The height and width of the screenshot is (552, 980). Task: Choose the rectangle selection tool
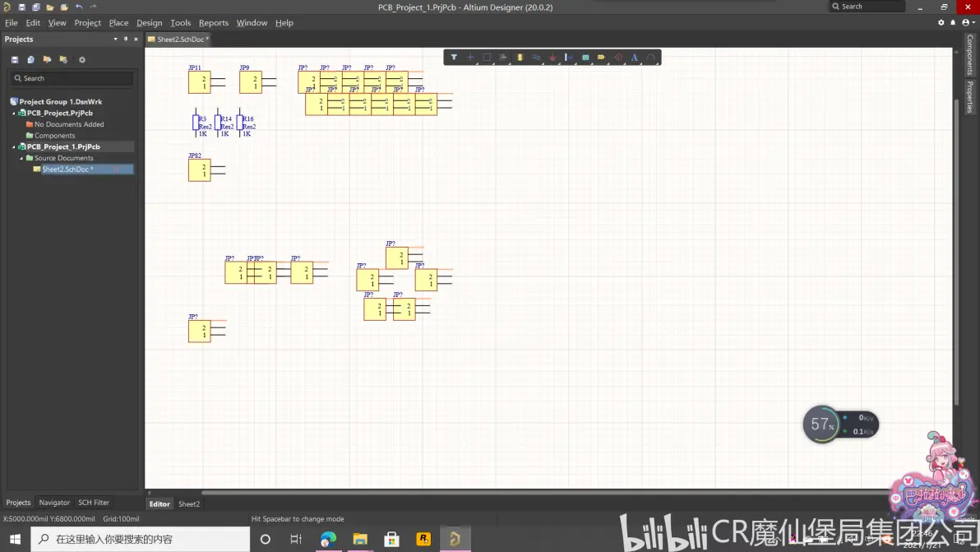tap(487, 58)
